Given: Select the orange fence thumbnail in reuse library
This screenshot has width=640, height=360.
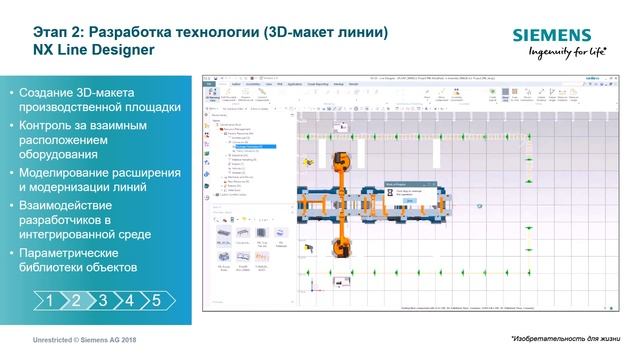Looking at the screenshot, I should click(262, 257).
